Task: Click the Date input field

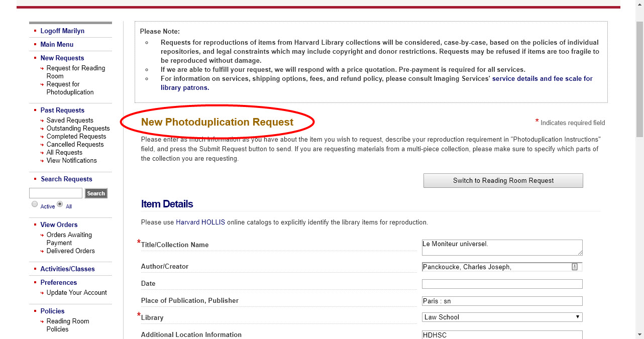Action: point(502,284)
